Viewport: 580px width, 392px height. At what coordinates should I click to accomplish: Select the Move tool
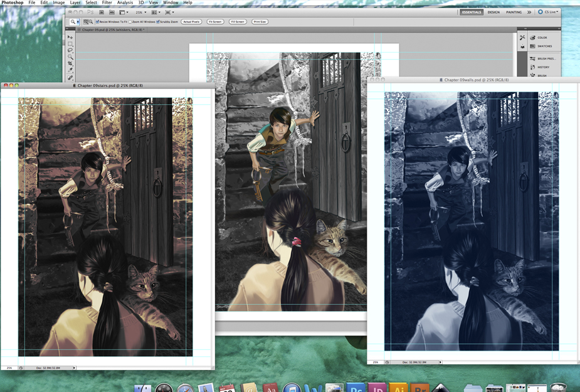coord(70,38)
